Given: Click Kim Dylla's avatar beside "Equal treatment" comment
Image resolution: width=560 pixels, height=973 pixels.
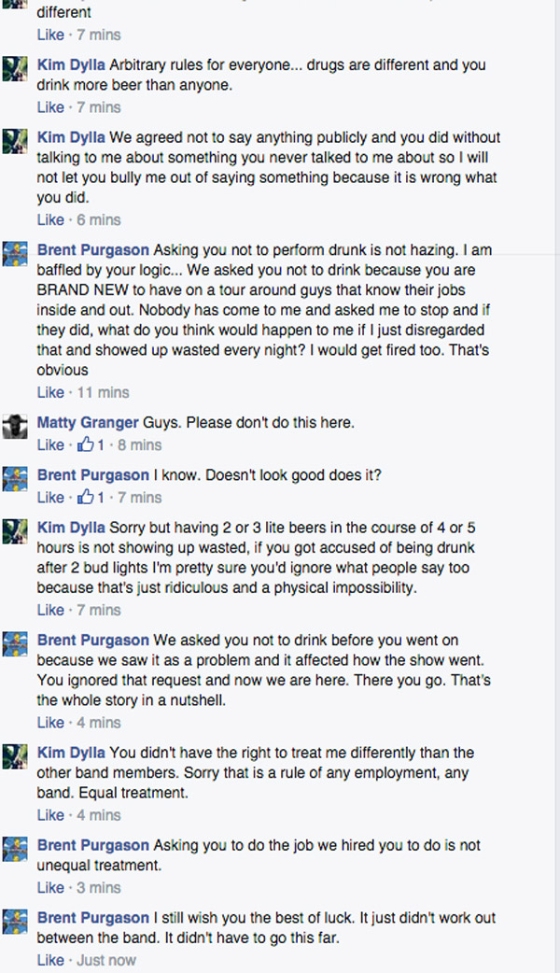Looking at the screenshot, I should click(14, 755).
